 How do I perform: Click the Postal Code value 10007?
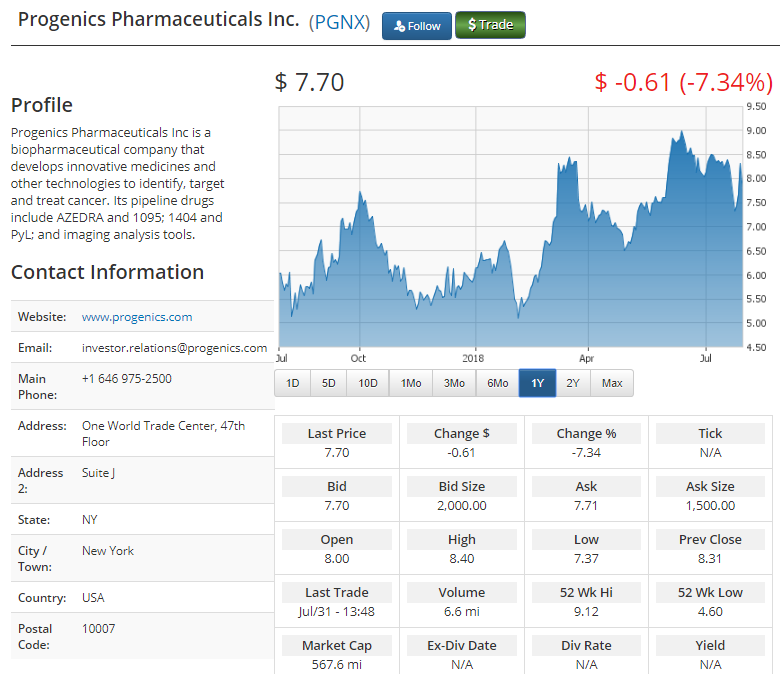(98, 629)
